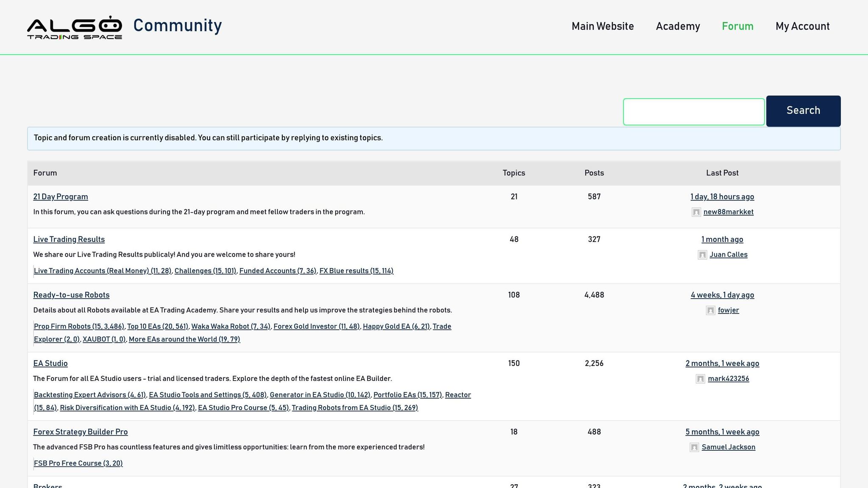Go to the Academy menu item
This screenshot has width=868, height=488.
point(678,26)
